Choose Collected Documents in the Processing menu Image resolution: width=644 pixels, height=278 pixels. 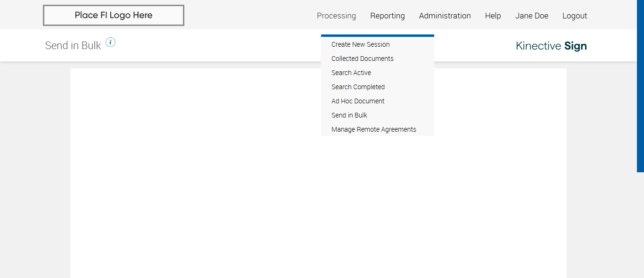click(x=362, y=59)
